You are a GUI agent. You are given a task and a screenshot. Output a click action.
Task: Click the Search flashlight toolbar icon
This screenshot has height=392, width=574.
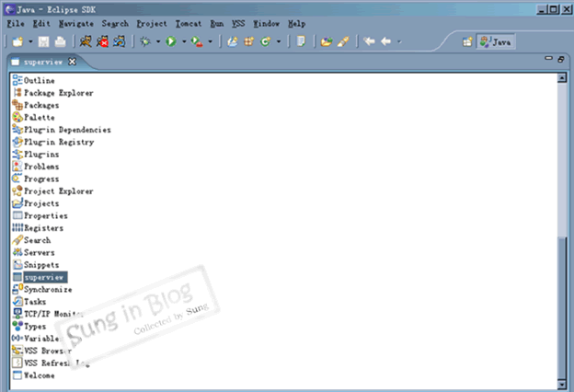pos(343,41)
